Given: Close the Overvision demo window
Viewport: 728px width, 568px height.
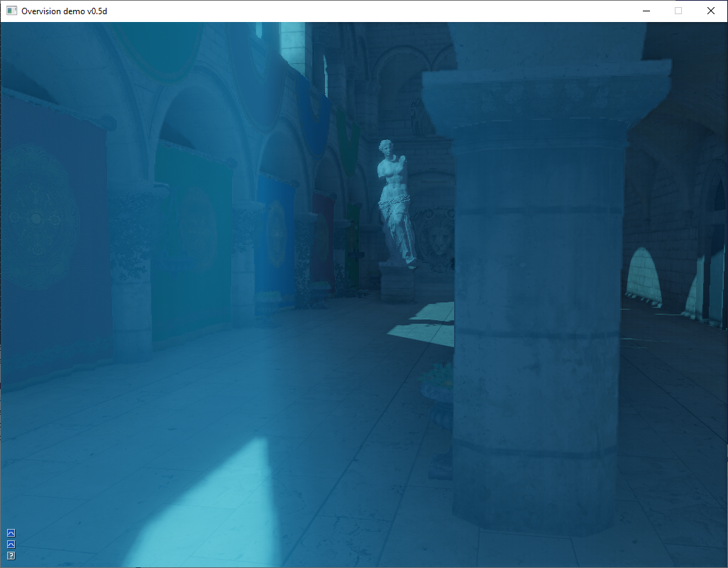Looking at the screenshot, I should pos(711,11).
